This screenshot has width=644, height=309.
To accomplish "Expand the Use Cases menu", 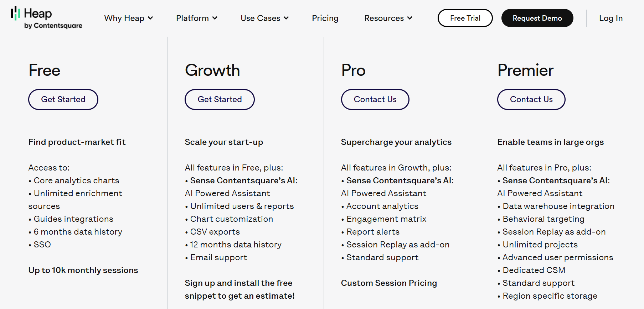I will [264, 18].
